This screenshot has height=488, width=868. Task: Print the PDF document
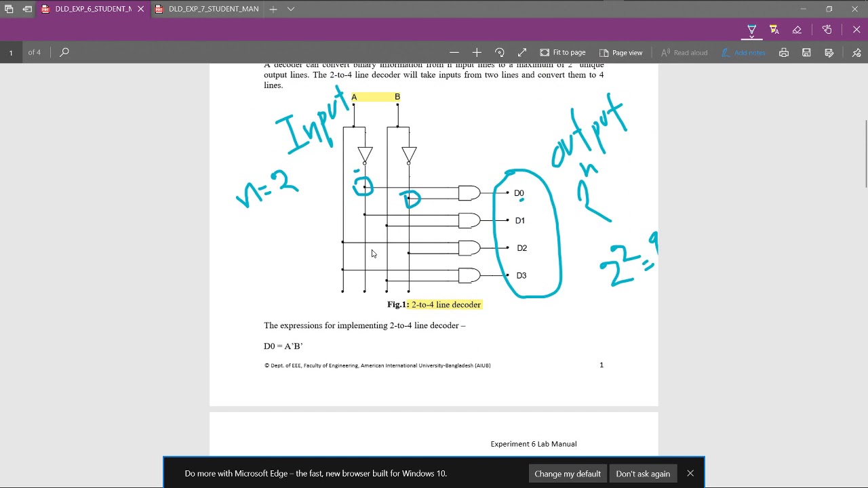coord(784,52)
